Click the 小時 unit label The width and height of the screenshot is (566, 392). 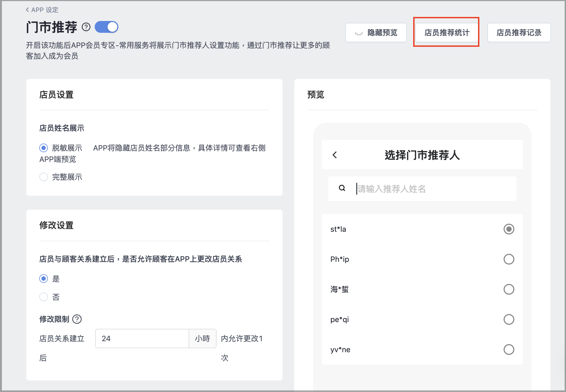click(203, 338)
